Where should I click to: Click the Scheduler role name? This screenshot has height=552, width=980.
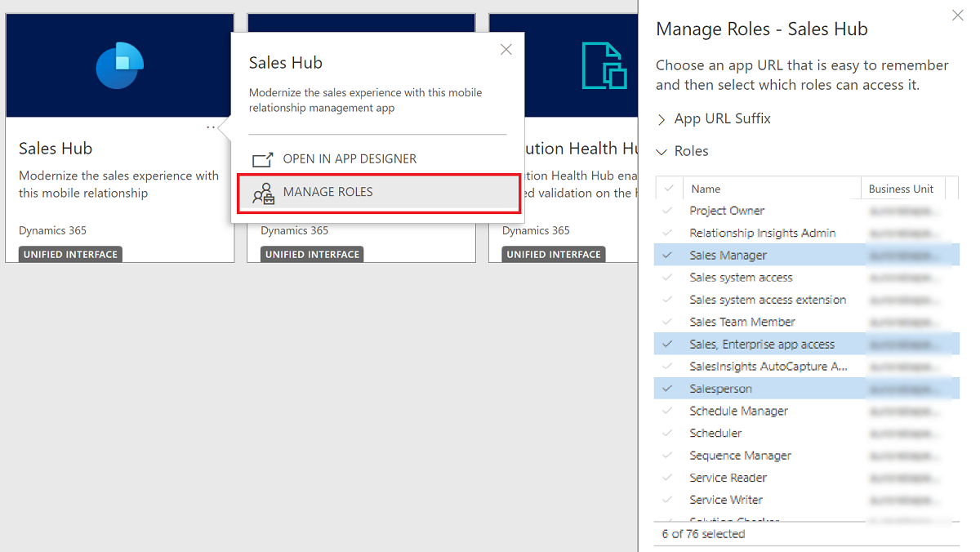(x=715, y=433)
